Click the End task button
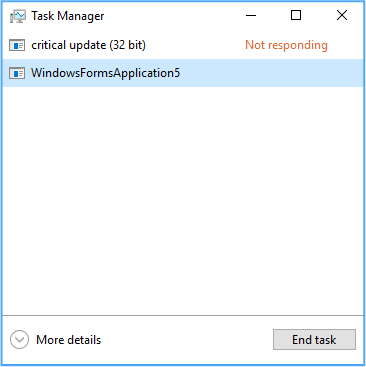The width and height of the screenshot is (366, 367). (x=314, y=340)
